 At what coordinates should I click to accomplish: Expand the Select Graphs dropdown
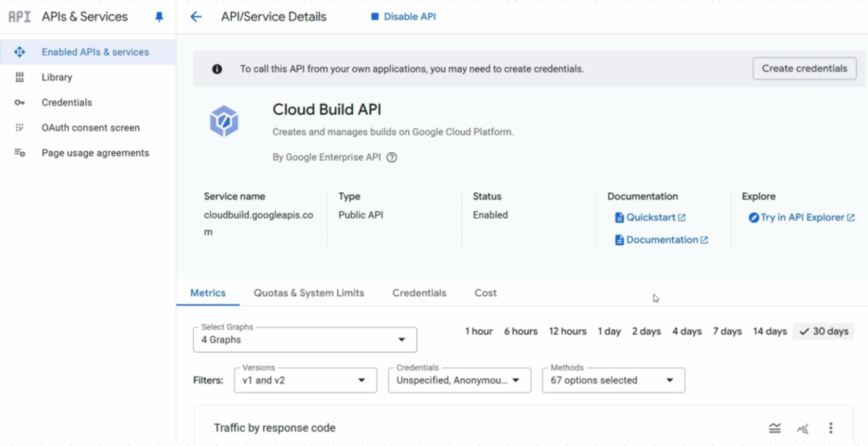tap(305, 340)
